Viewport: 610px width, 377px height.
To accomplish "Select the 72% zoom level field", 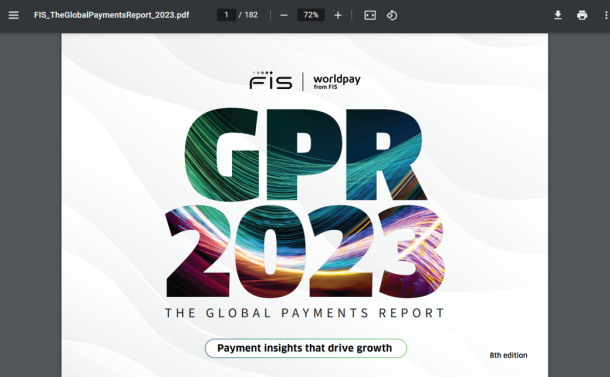I will pyautogui.click(x=311, y=15).
